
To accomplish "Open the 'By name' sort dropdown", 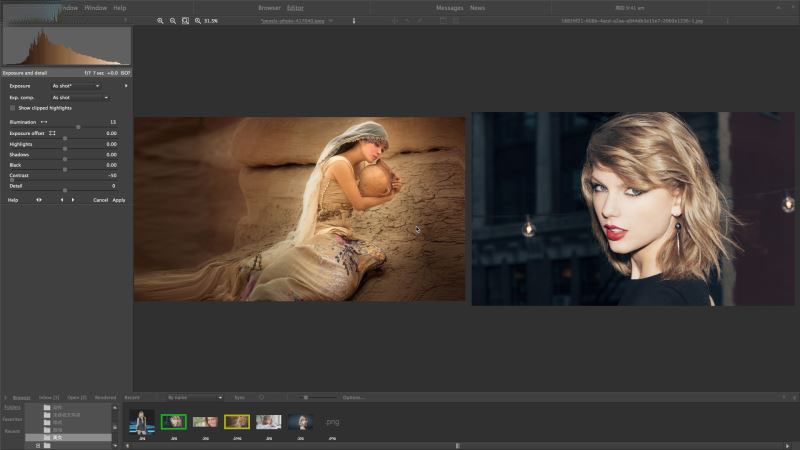I will [x=194, y=397].
